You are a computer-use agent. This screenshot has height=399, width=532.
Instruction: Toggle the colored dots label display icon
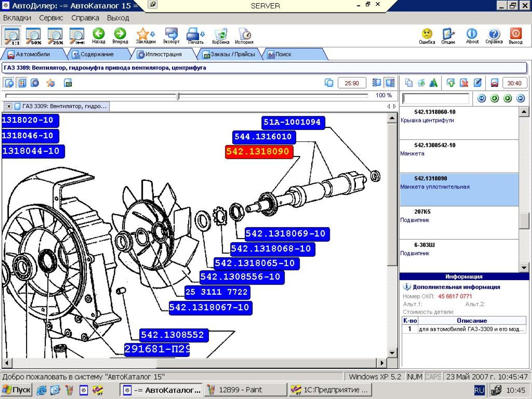click(22, 83)
